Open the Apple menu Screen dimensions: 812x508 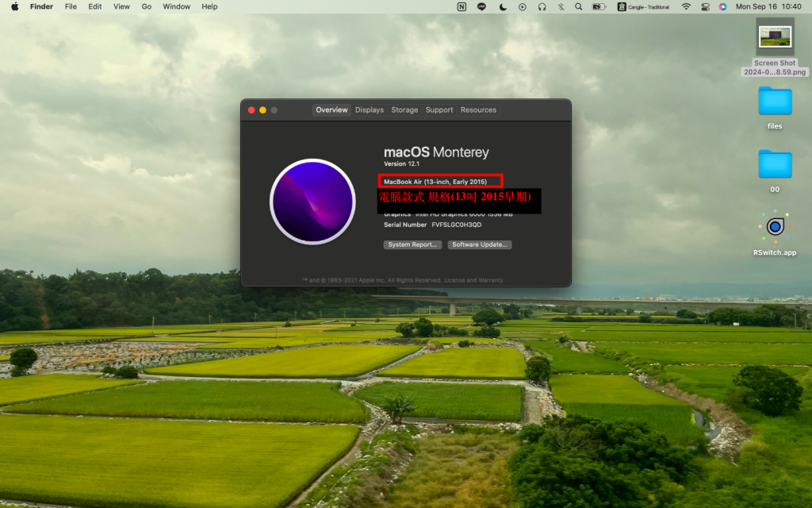[x=14, y=6]
